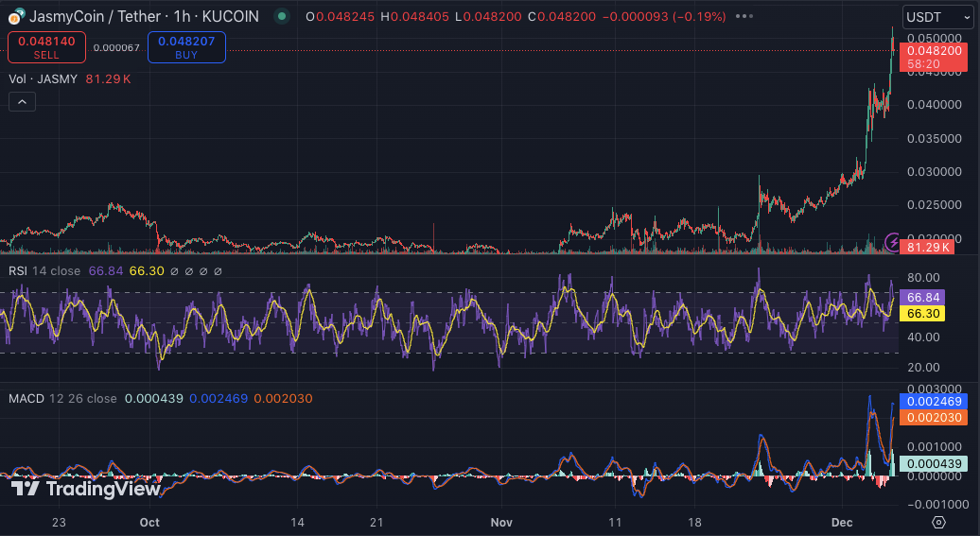Click purple RSI axis label 66.84
Image resolution: width=980 pixels, height=536 pixels.
click(922, 298)
